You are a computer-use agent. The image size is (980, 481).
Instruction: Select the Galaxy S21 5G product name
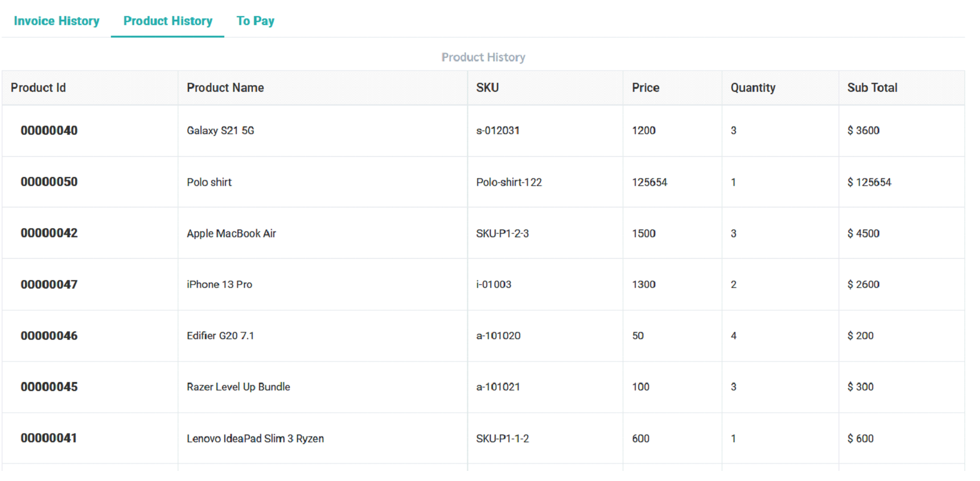coord(220,131)
